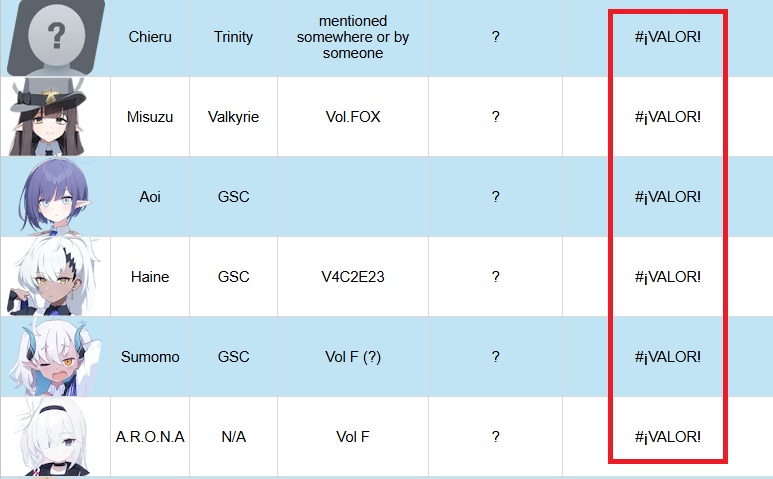Image resolution: width=773 pixels, height=479 pixels.
Task: Select the V4C2E23 cell
Action: pyautogui.click(x=353, y=276)
